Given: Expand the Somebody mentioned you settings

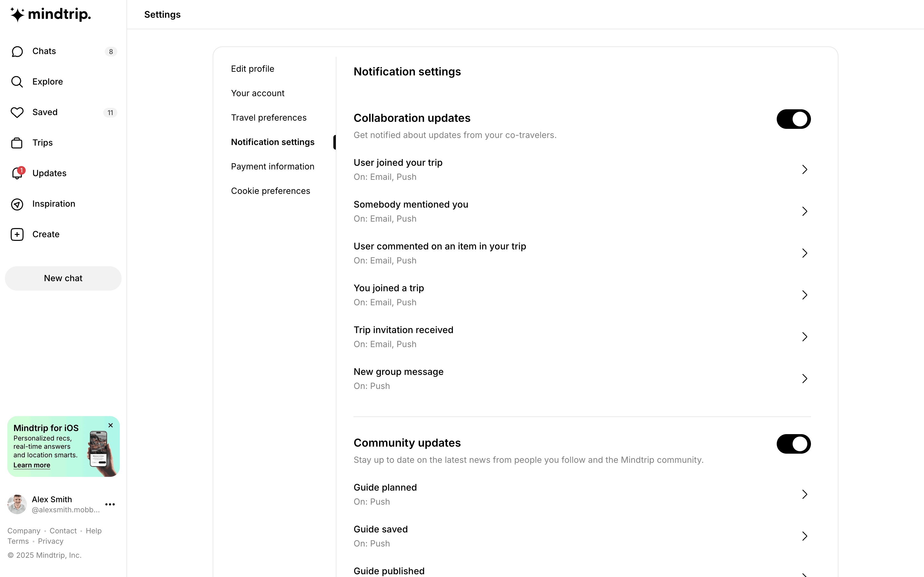Looking at the screenshot, I should [805, 211].
